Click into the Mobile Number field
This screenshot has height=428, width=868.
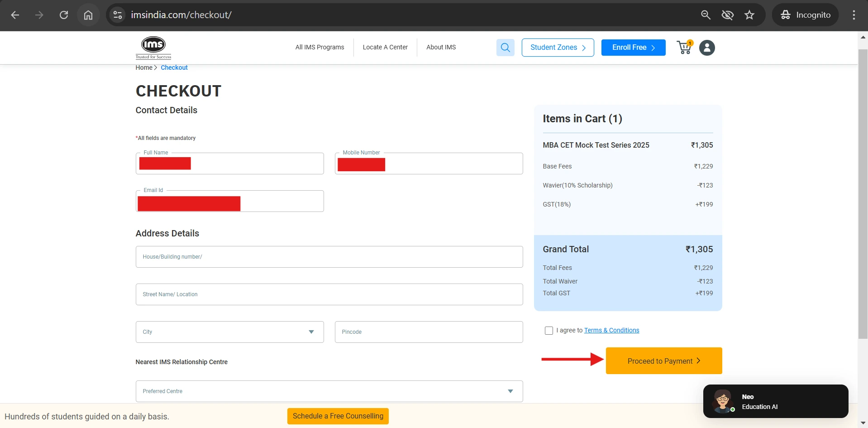[x=429, y=164]
